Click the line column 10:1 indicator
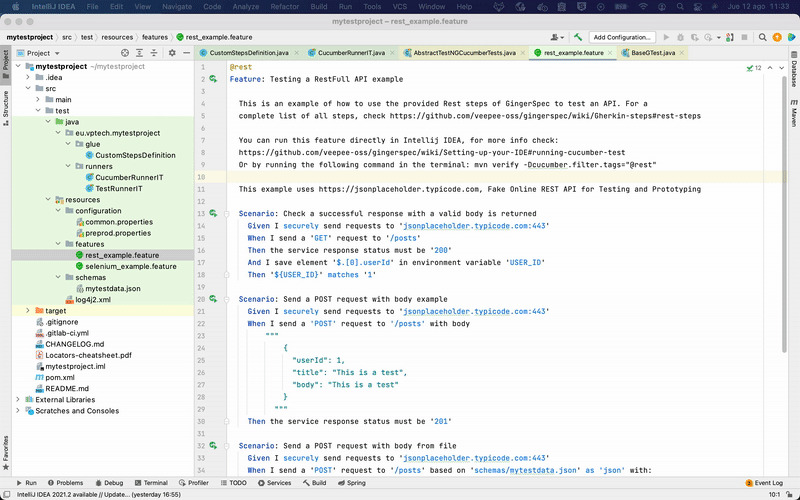Viewport: 800px width, 500px height. point(774,494)
